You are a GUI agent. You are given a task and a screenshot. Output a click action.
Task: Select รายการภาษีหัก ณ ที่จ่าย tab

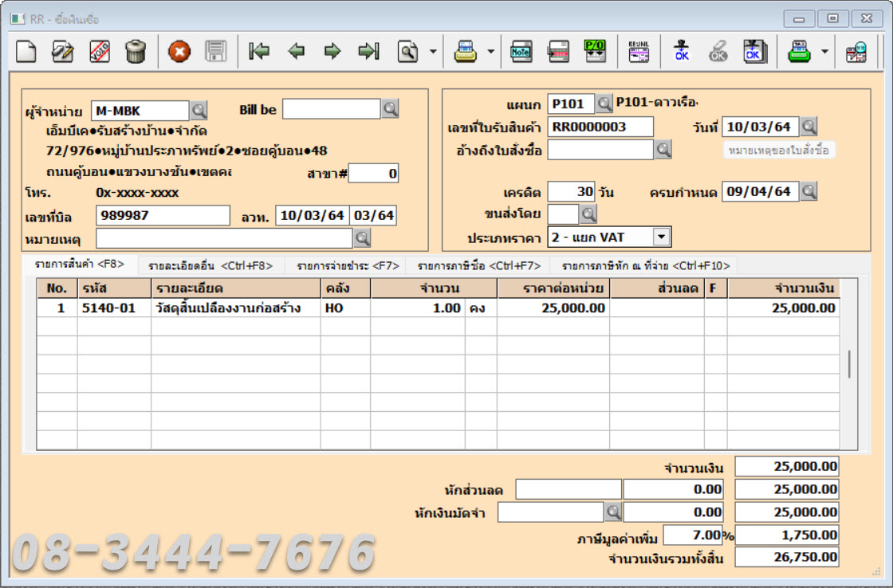coord(646,266)
